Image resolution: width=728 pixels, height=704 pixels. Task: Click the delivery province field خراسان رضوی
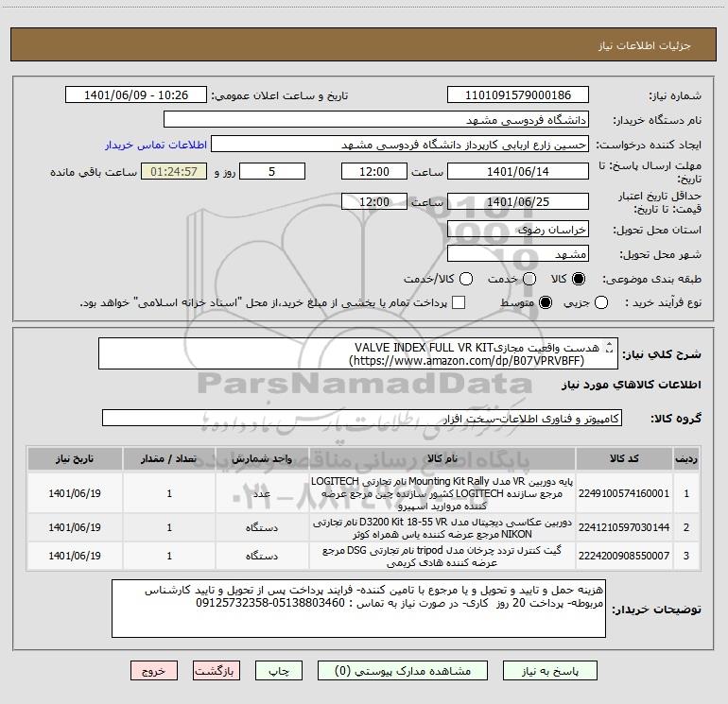(x=518, y=230)
